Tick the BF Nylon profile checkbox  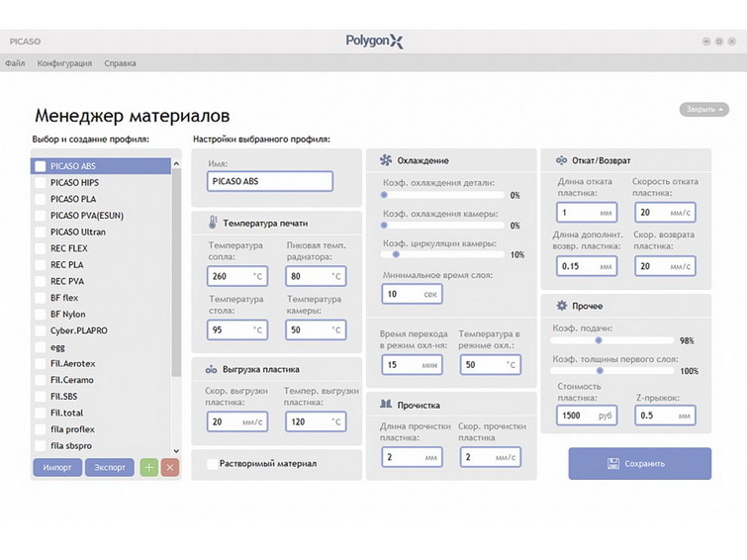[x=41, y=314]
